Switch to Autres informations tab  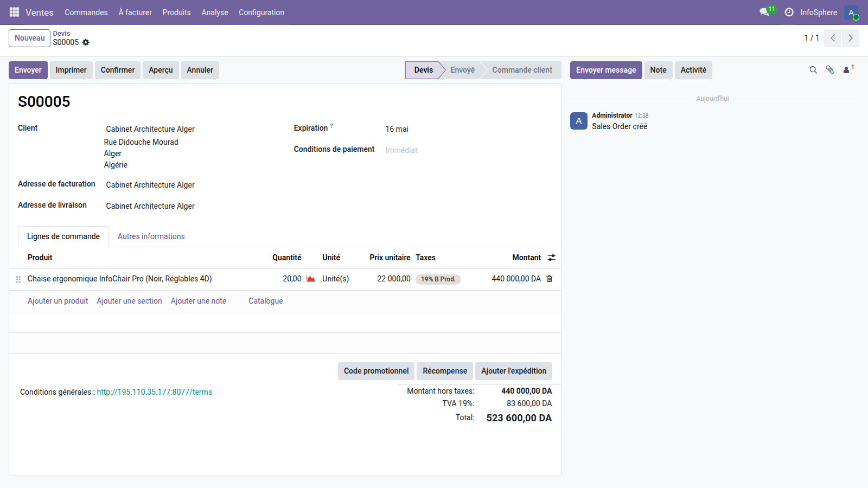[151, 236]
